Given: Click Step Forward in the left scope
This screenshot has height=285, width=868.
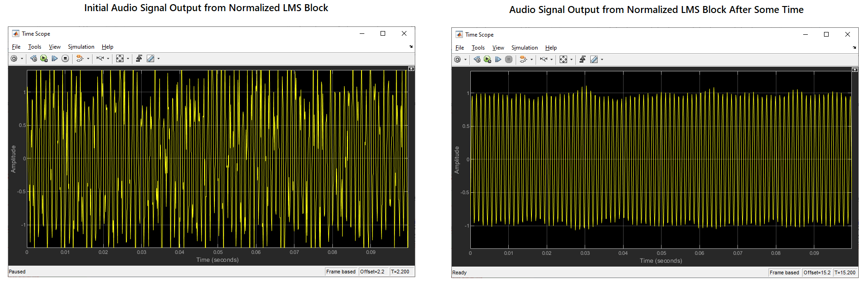Looking at the screenshot, I should click(55, 58).
